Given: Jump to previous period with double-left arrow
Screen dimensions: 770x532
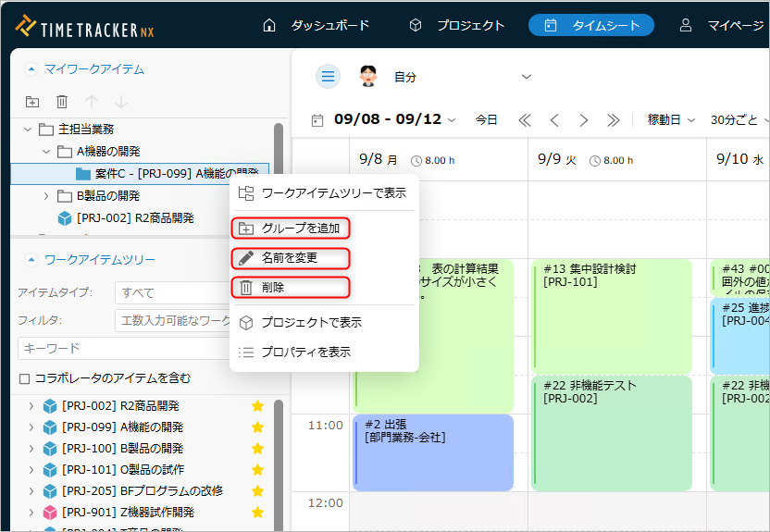Looking at the screenshot, I should (x=525, y=120).
